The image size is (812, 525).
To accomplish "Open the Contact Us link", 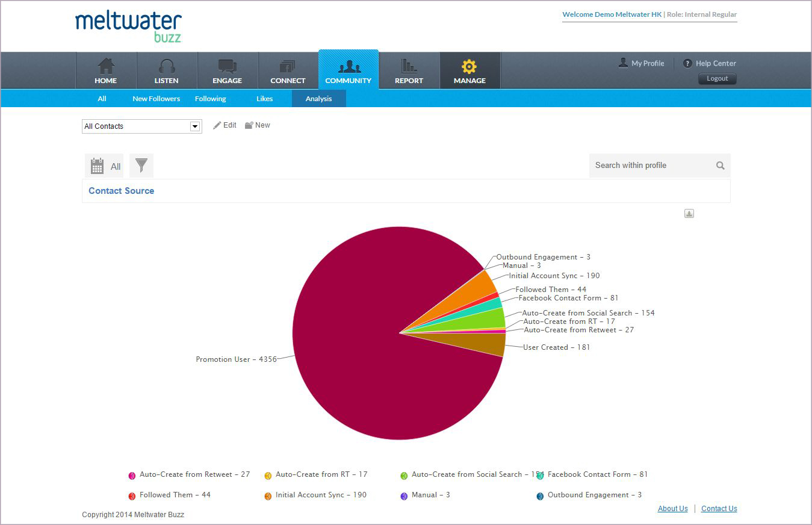I will click(719, 509).
